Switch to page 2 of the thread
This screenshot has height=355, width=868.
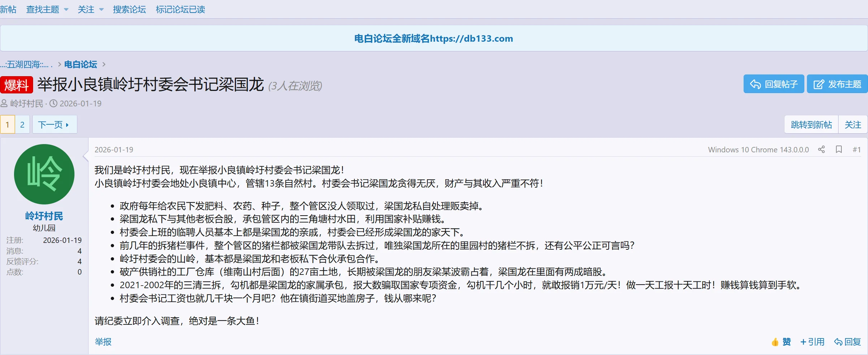(x=22, y=124)
